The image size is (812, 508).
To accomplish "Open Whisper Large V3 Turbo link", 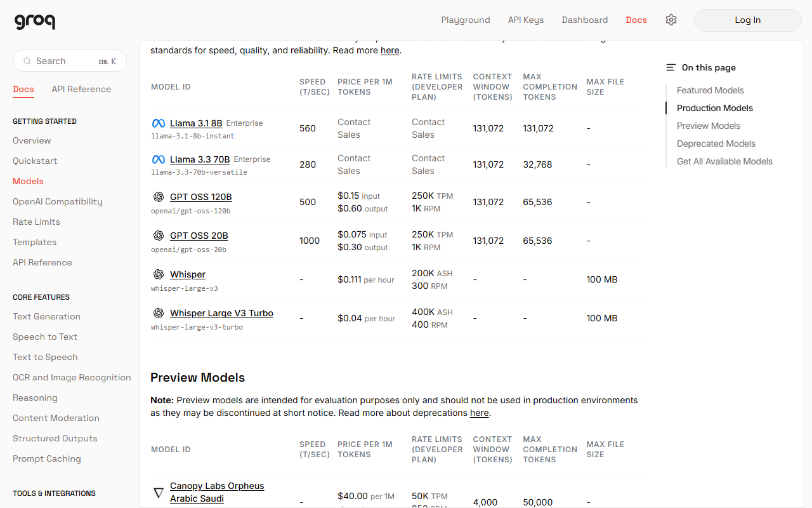I will coord(221,313).
